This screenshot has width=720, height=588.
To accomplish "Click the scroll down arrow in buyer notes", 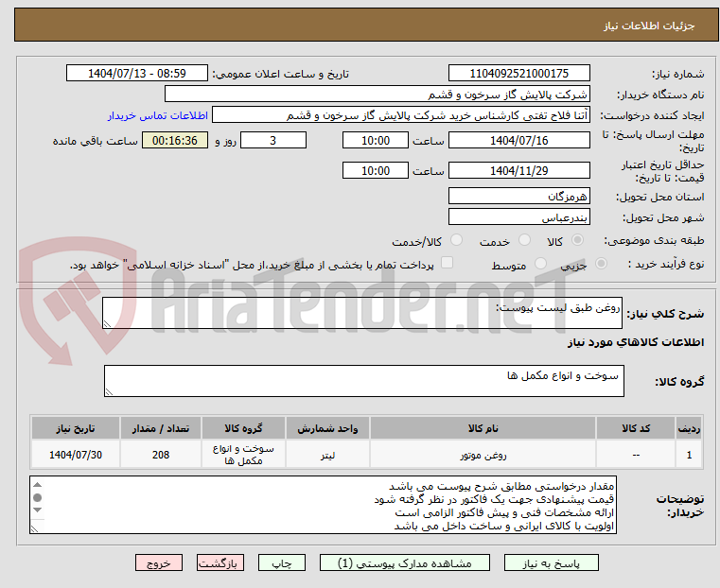I will (38, 510).
